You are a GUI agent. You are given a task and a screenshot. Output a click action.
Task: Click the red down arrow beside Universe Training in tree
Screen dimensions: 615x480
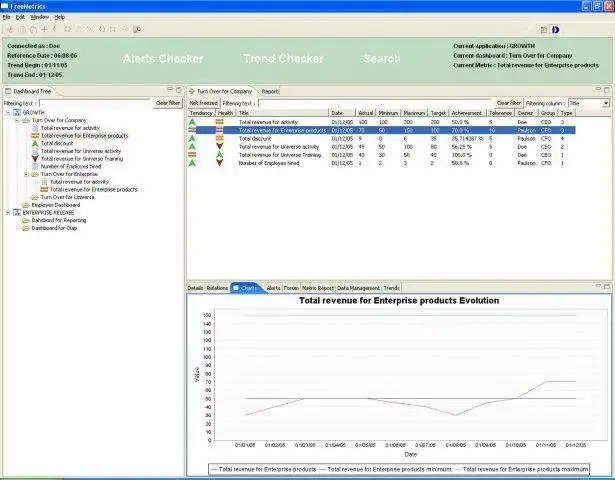pyautogui.click(x=35, y=159)
